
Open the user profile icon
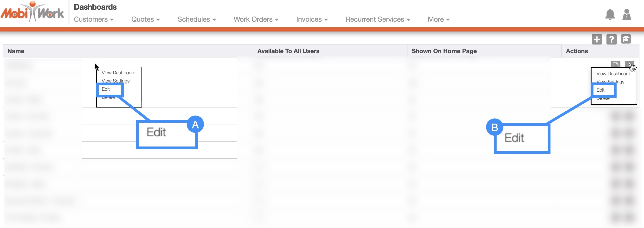(x=626, y=14)
